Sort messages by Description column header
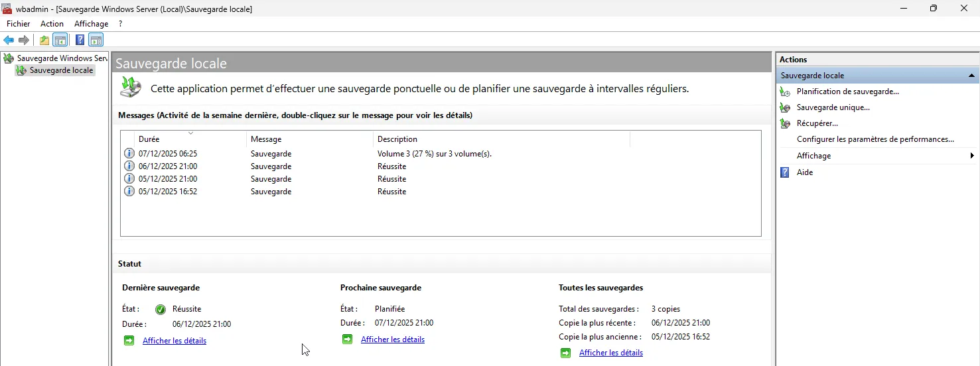The height and width of the screenshot is (366, 980). (x=502, y=139)
